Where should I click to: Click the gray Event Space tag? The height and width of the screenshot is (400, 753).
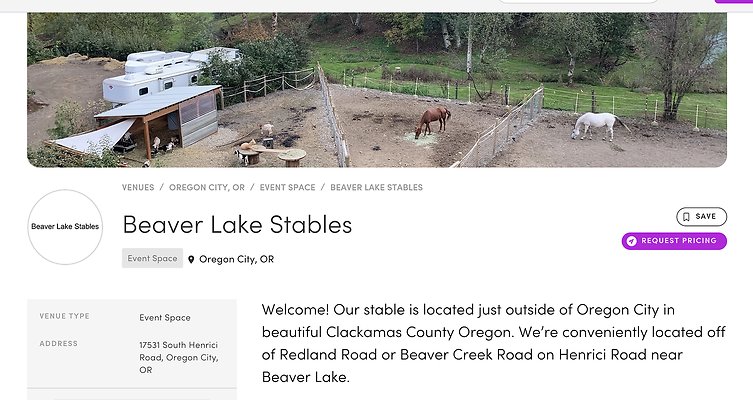[152, 258]
